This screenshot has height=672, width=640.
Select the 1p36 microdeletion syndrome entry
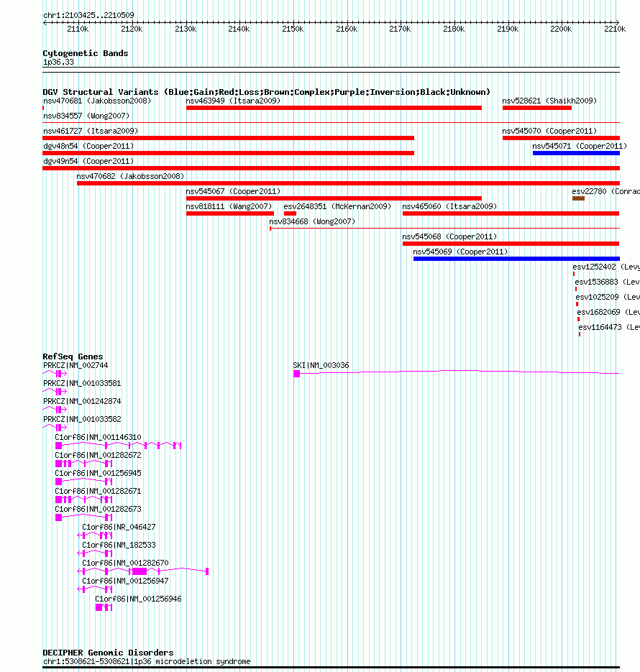click(x=146, y=661)
